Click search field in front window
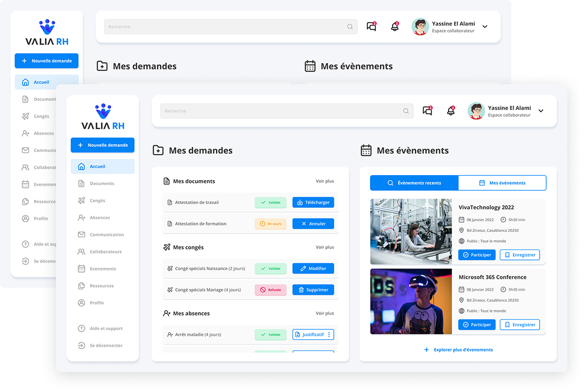This screenshot has height=392, width=584. tap(287, 111)
